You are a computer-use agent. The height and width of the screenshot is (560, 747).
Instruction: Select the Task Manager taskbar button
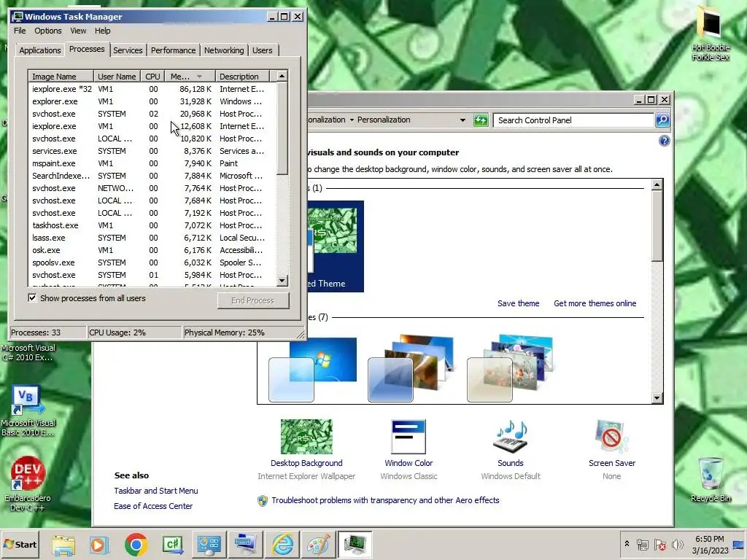(x=355, y=544)
